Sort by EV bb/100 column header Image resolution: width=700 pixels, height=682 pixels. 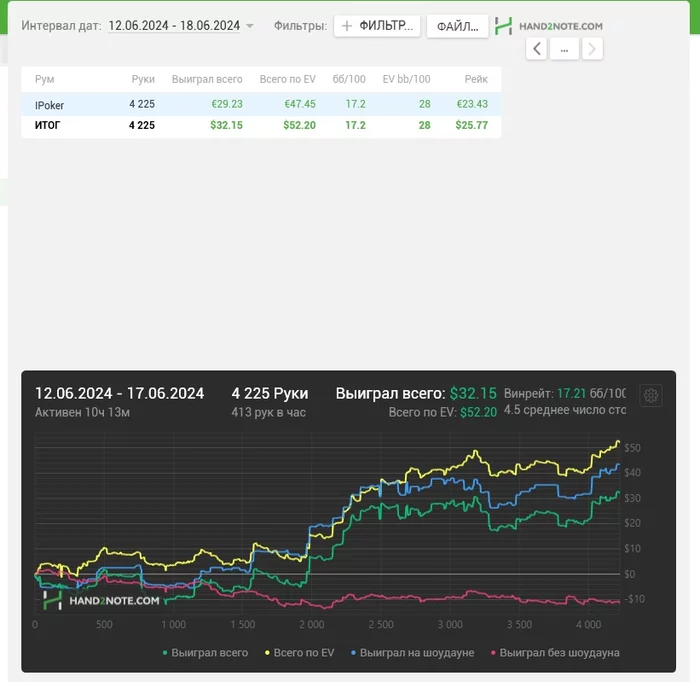406,79
